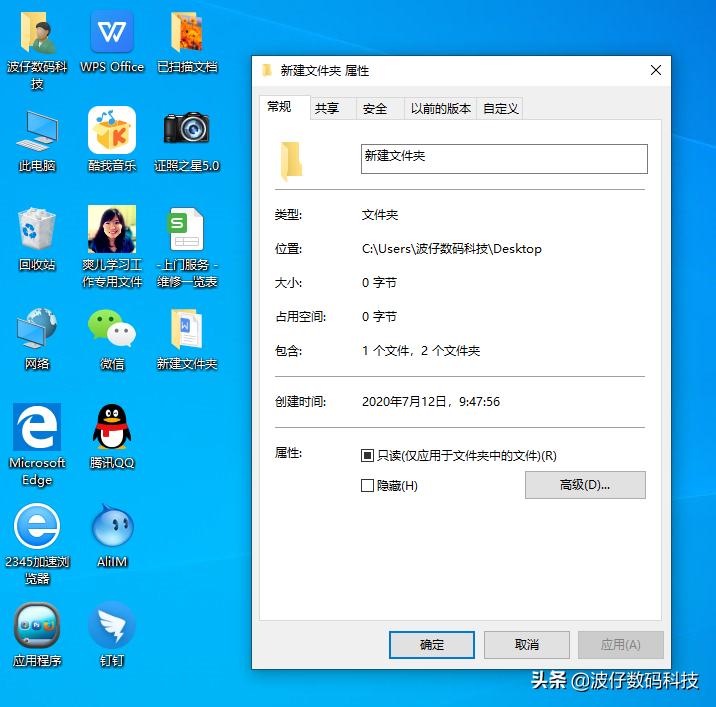Close the 新建文件夹 属性 dialog

pyautogui.click(x=656, y=70)
